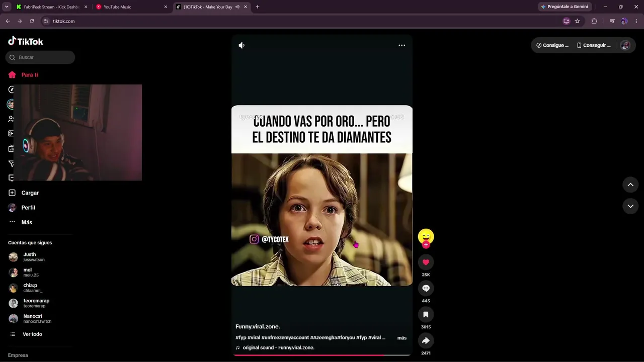Open the creator's emoji avatar profile
Viewport: 644px width, 362px height.
coord(426,236)
